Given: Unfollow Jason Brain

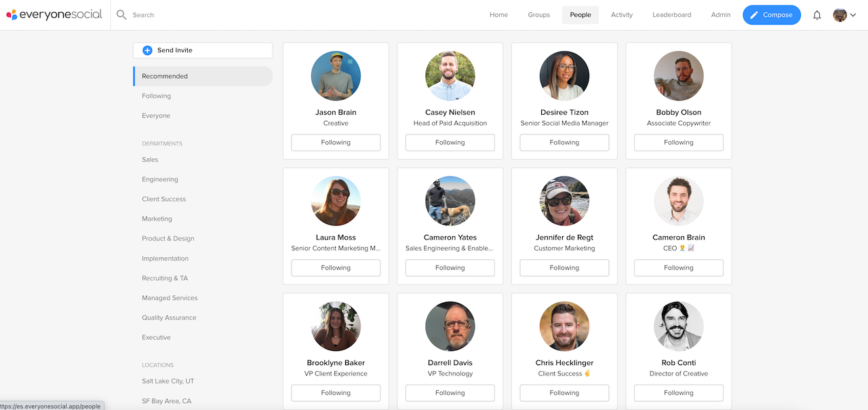Looking at the screenshot, I should 335,142.
